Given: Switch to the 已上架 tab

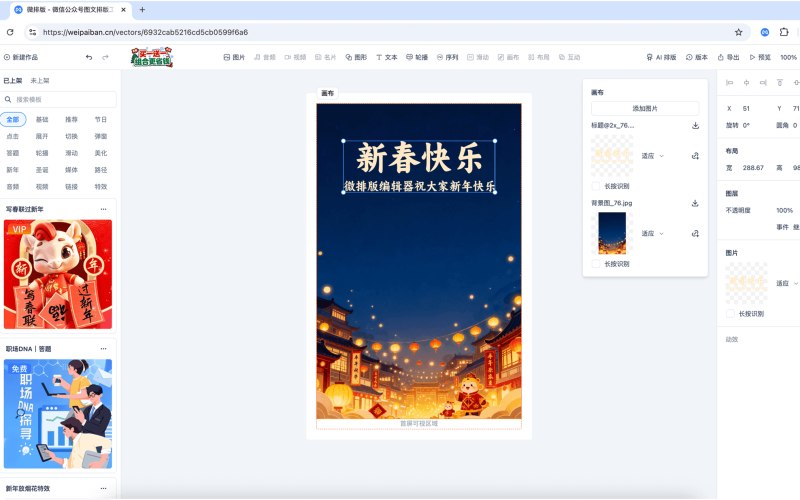Looking at the screenshot, I should 13,81.
